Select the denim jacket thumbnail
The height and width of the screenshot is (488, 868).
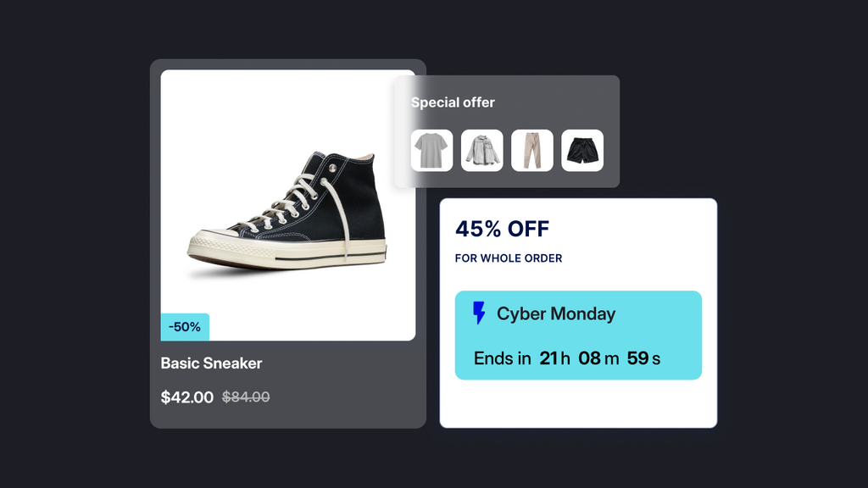[x=481, y=151]
